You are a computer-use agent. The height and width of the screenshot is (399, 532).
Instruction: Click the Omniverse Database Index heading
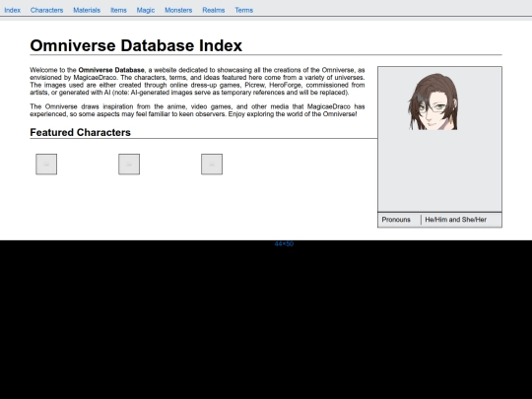pyautogui.click(x=136, y=45)
